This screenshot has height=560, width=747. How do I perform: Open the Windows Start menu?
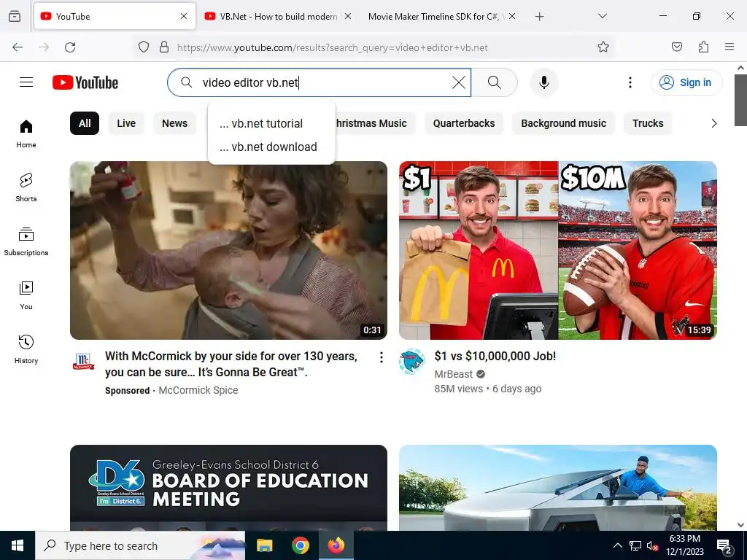click(x=18, y=545)
